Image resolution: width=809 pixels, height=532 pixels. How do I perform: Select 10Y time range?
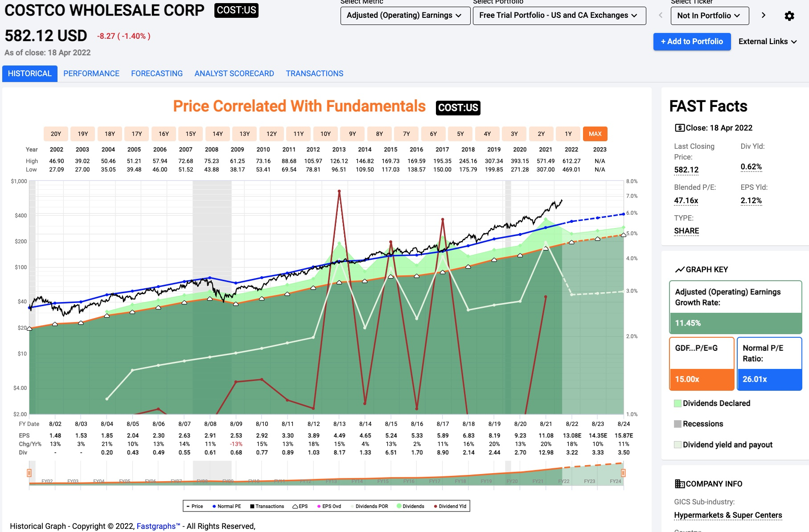[325, 134]
